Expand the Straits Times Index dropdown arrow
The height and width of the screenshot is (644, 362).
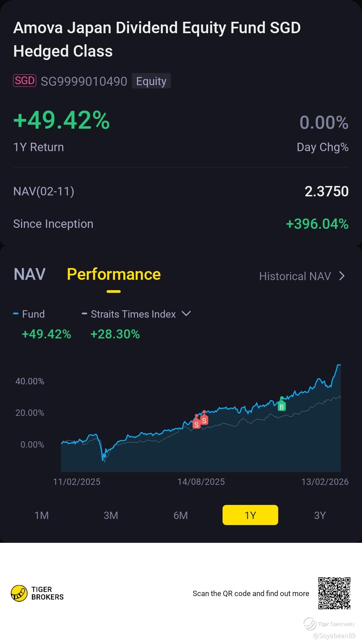pyautogui.click(x=186, y=314)
